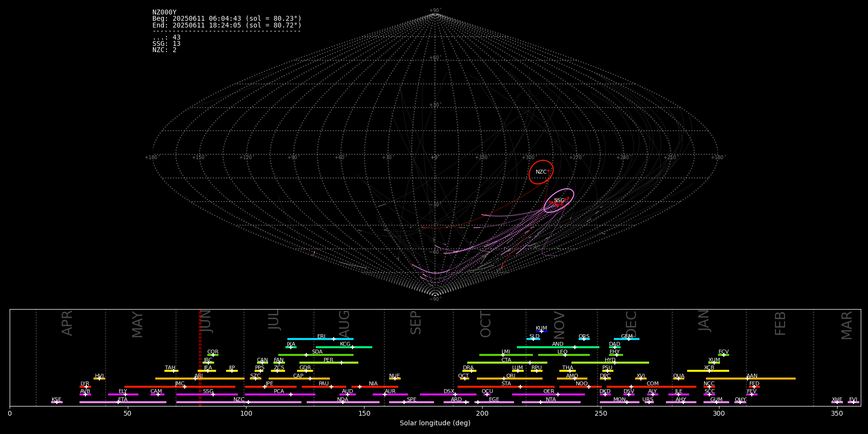Click the KSE shower label in timeline
Image resolution: width=868 pixels, height=434 pixels.
tap(56, 400)
